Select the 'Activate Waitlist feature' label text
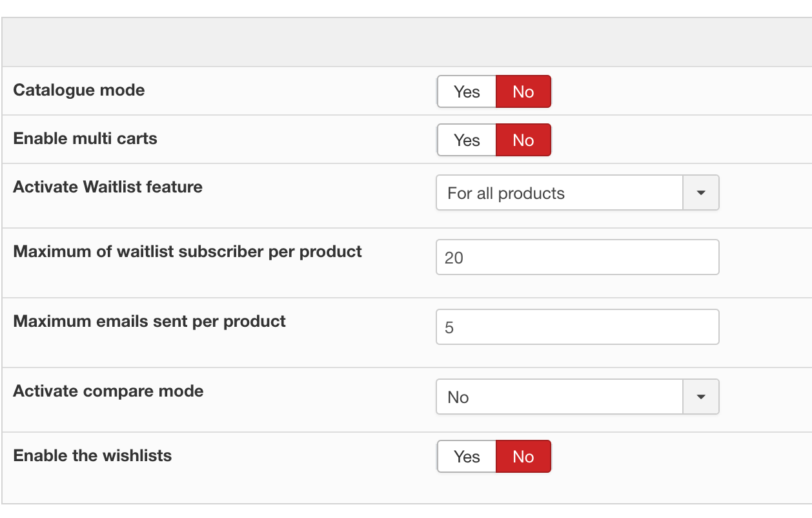This screenshot has width=812, height=518. click(x=108, y=187)
